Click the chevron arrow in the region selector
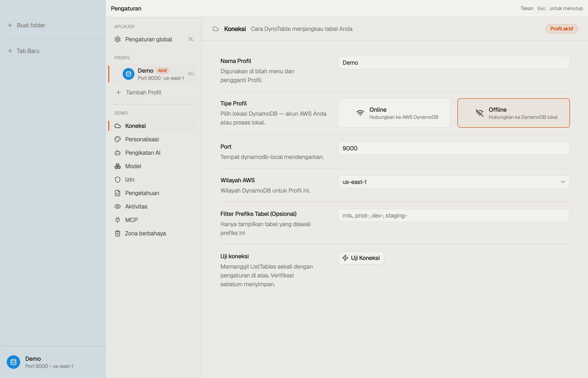Screen dimensions: 588x378 (563, 182)
